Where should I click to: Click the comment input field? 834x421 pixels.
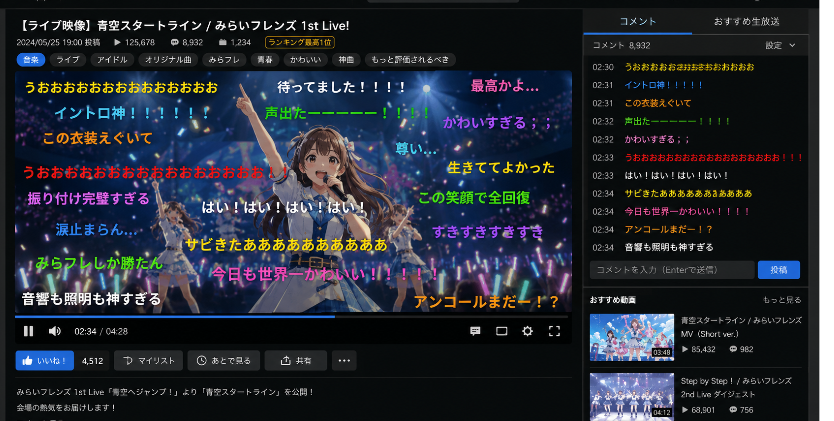point(672,270)
